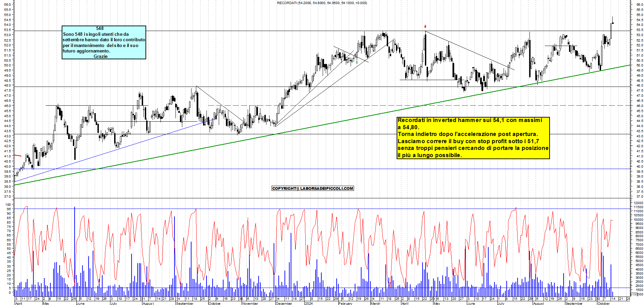
Task: Click the 'March' month label on time axis
Action: coord(375,303)
